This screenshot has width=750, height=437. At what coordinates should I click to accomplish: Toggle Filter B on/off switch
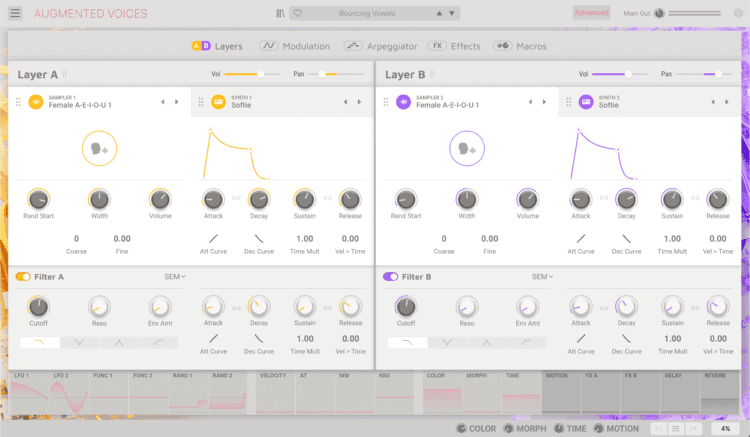(390, 277)
